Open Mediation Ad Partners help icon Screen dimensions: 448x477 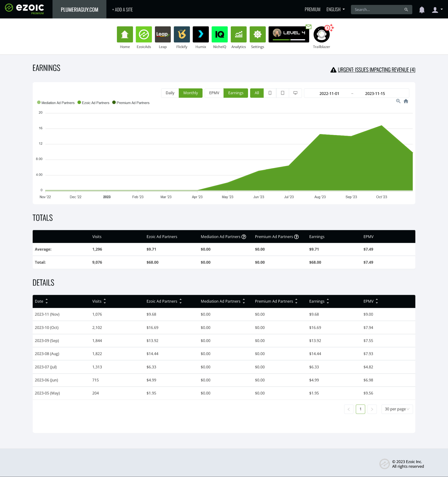click(244, 237)
